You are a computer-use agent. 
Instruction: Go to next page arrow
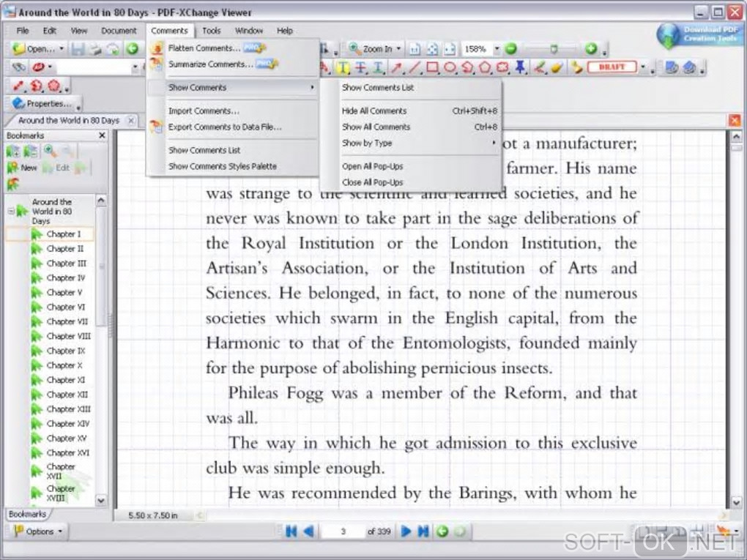[406, 531]
